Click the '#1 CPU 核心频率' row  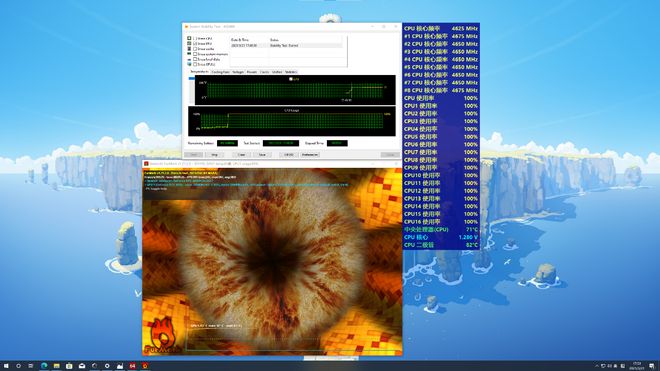coord(441,36)
